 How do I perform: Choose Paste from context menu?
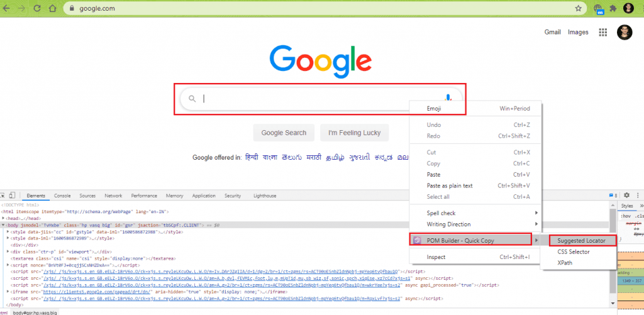click(476, 175)
